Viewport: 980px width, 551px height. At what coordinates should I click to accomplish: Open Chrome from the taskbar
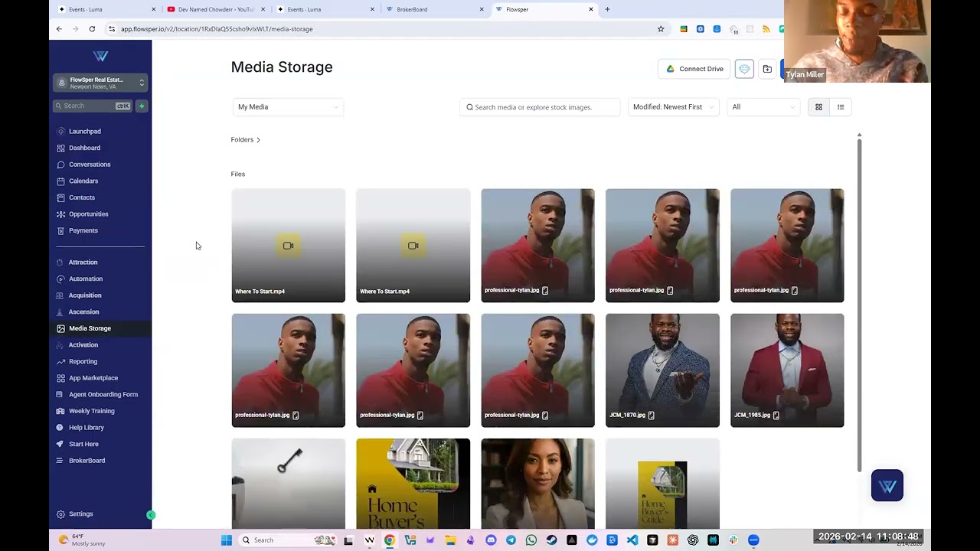[390, 540]
